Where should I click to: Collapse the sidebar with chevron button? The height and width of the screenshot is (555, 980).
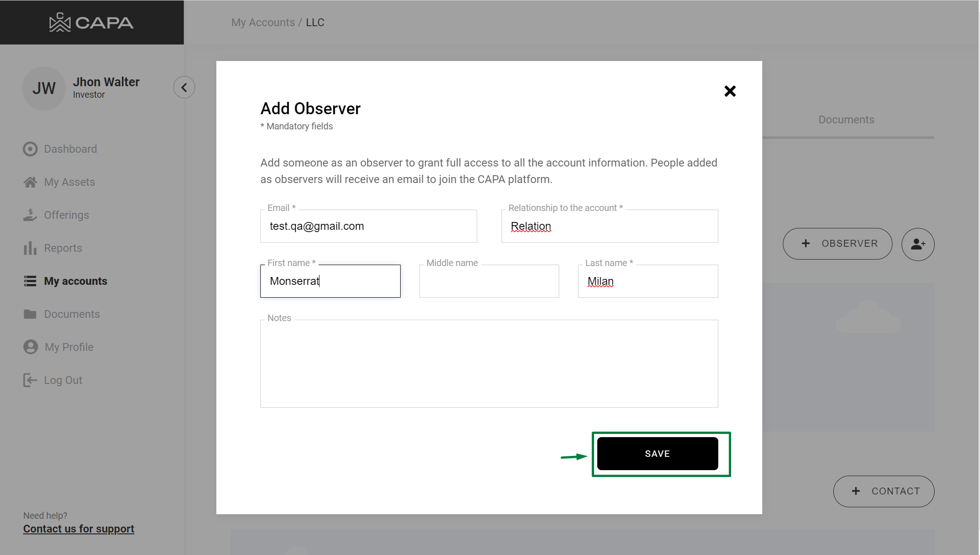pyautogui.click(x=184, y=87)
